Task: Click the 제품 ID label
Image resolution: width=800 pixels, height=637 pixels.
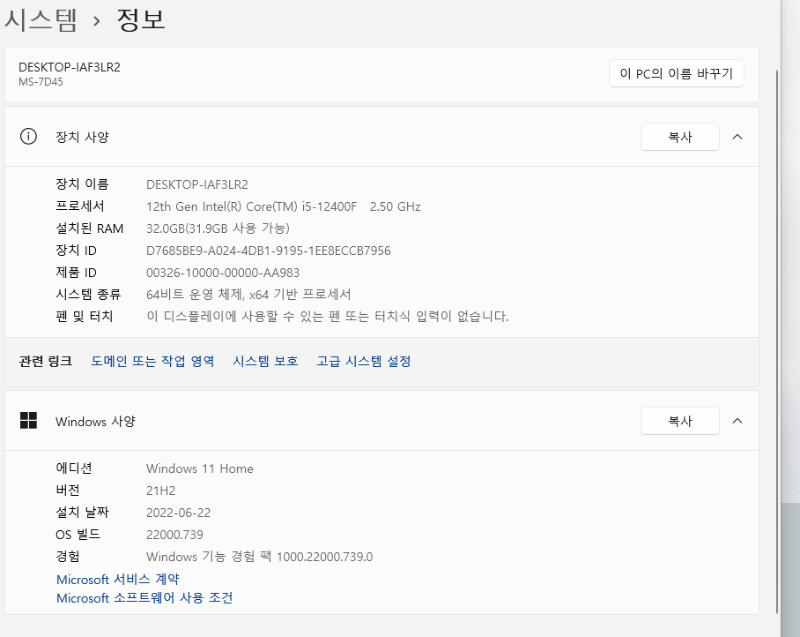Action: tap(76, 272)
